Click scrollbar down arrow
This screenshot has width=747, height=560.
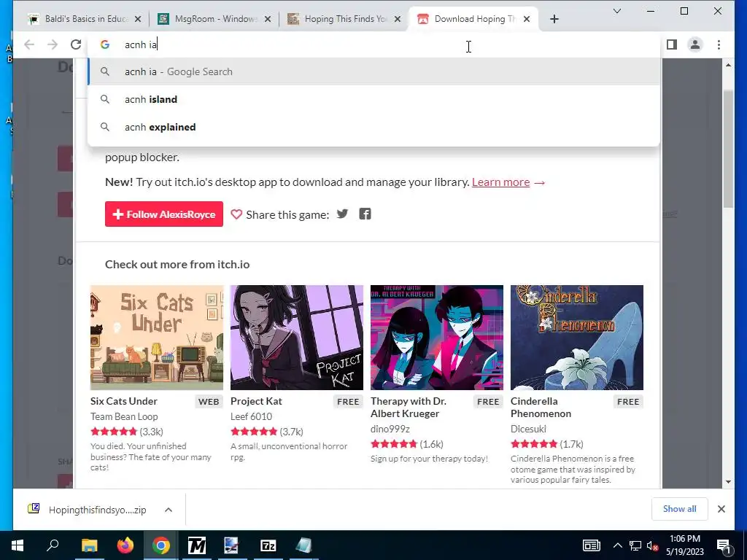point(728,482)
